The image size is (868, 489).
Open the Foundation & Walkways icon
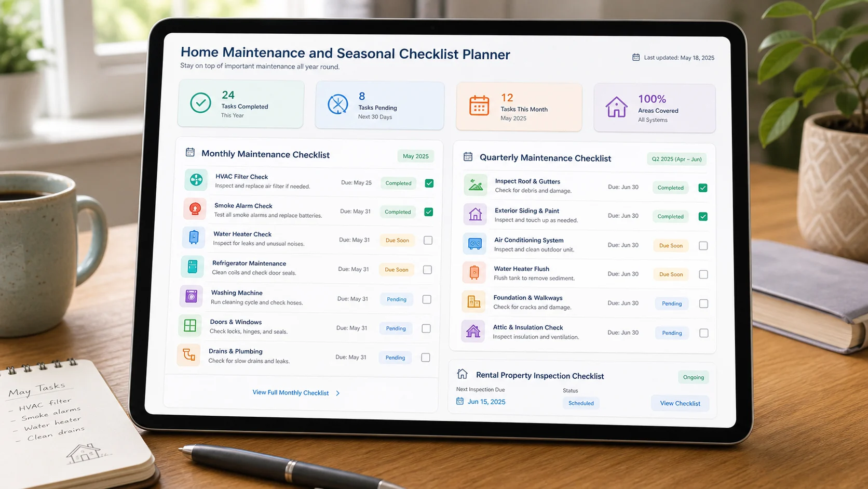point(473,301)
